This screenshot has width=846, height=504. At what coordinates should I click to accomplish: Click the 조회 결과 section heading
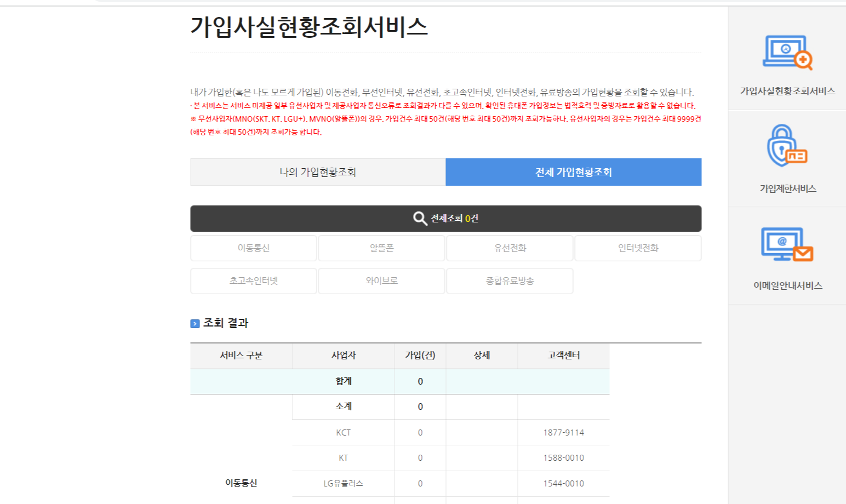click(226, 323)
